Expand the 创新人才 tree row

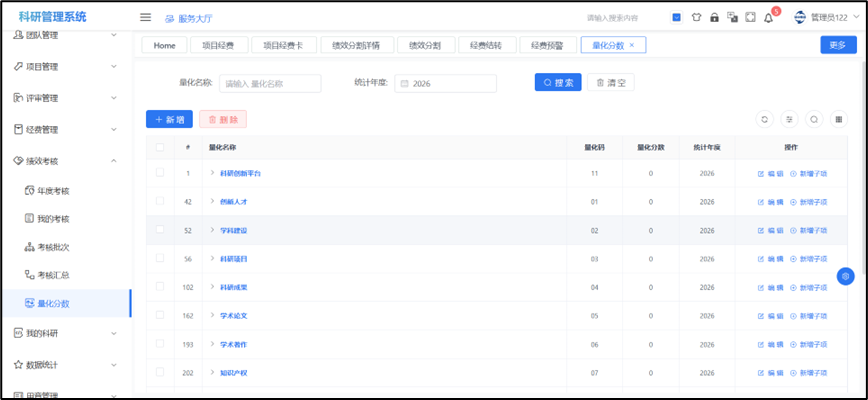coord(213,201)
